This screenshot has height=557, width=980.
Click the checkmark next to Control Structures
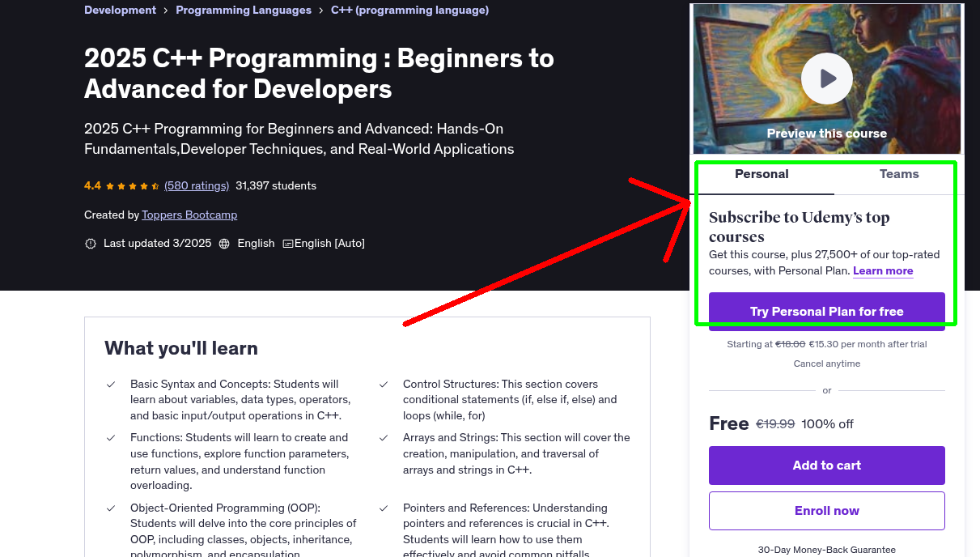click(x=383, y=384)
